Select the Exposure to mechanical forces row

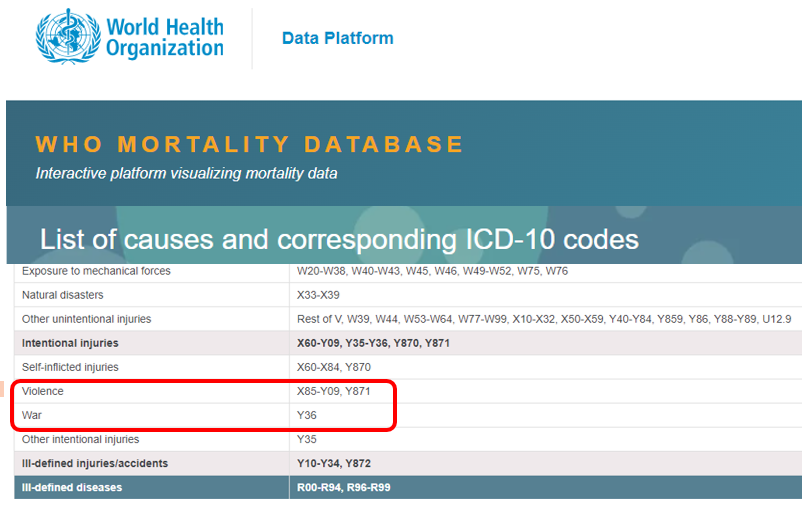tap(96, 271)
